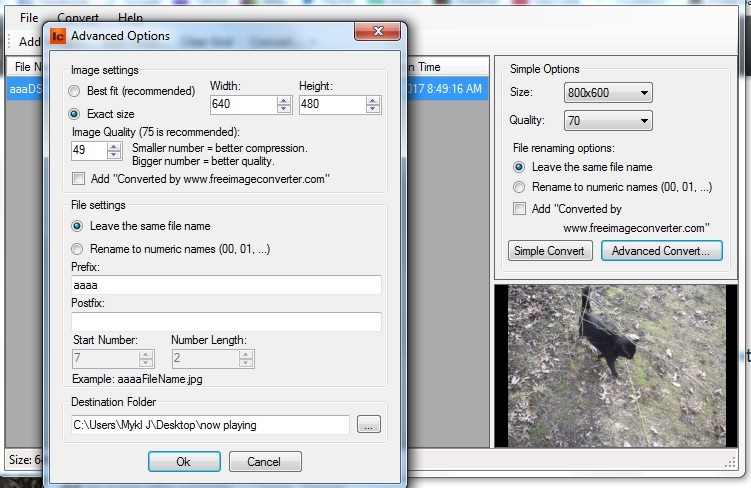This screenshot has height=488, width=751.
Task: Click the Postfix text field
Action: 226,321
